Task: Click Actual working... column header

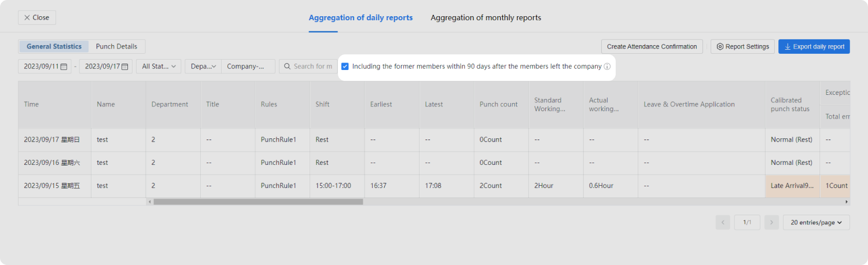Action: tap(610, 105)
